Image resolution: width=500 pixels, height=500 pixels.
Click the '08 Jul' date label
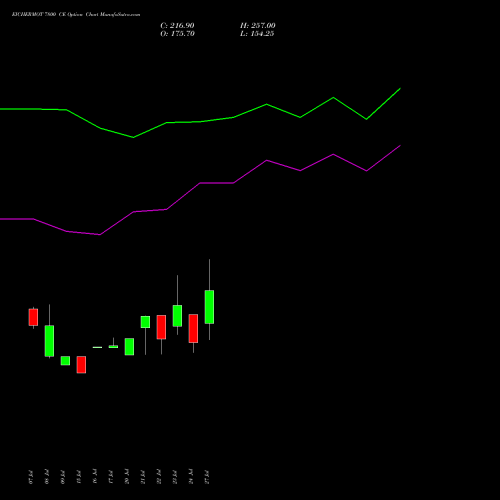[x=47, y=477]
